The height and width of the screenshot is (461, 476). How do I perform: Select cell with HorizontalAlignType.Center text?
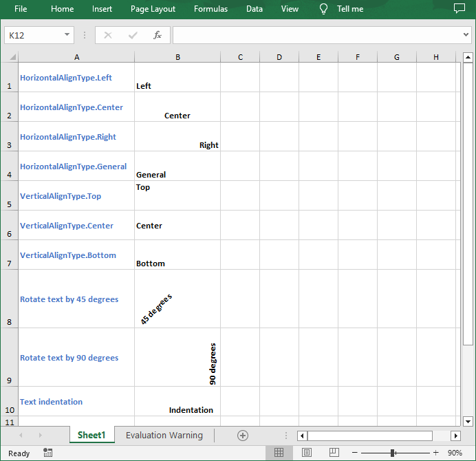click(76, 107)
